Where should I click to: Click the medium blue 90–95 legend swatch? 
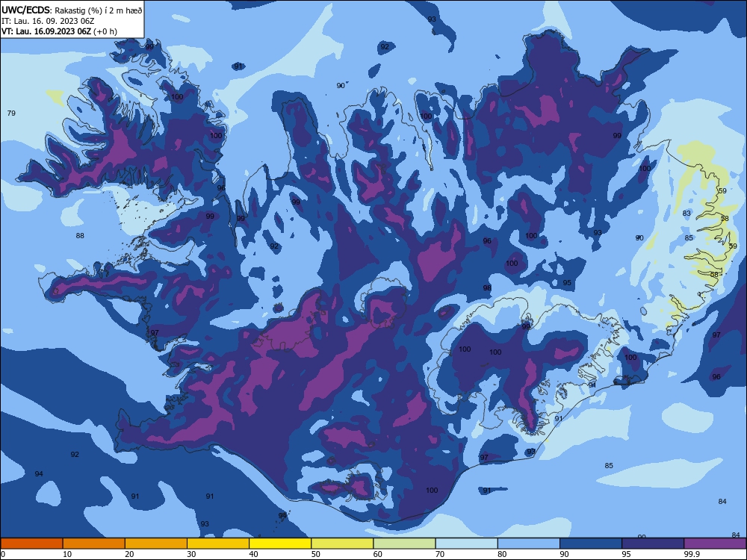click(591, 544)
